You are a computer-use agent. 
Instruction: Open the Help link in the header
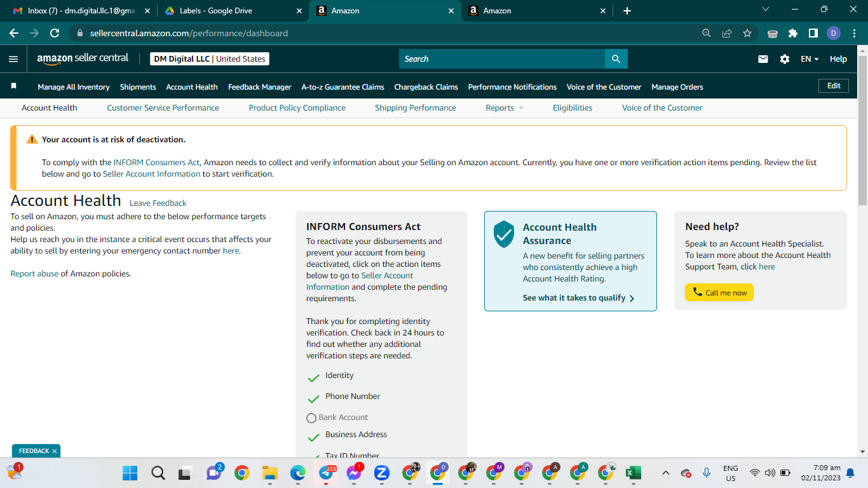[x=838, y=59]
